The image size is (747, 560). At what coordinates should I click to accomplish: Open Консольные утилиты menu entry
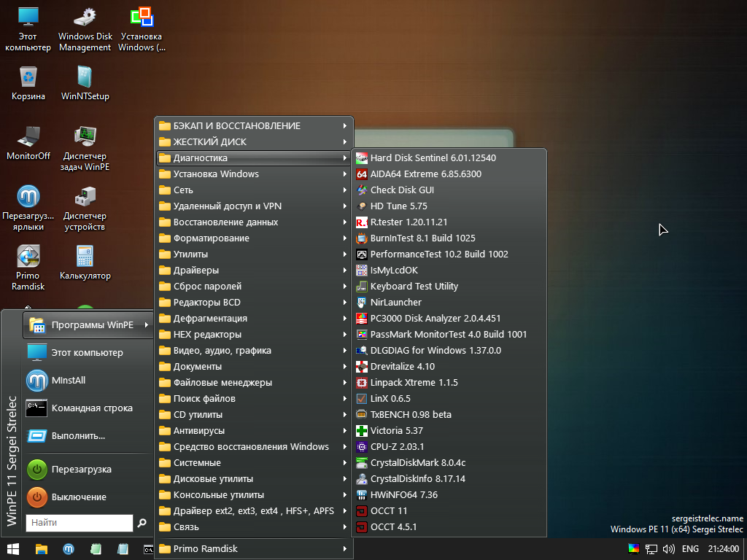click(x=254, y=495)
